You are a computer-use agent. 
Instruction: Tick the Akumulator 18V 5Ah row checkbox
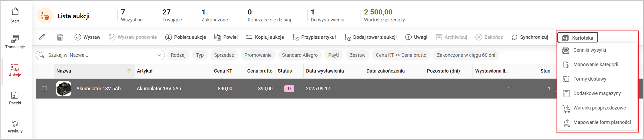45,89
